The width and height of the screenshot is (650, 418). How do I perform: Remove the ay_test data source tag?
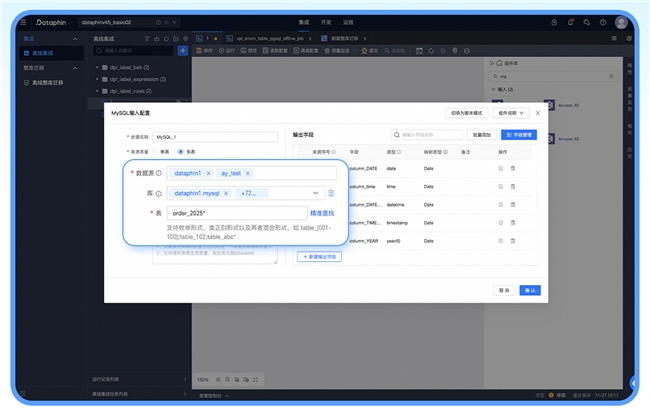pyautogui.click(x=247, y=173)
